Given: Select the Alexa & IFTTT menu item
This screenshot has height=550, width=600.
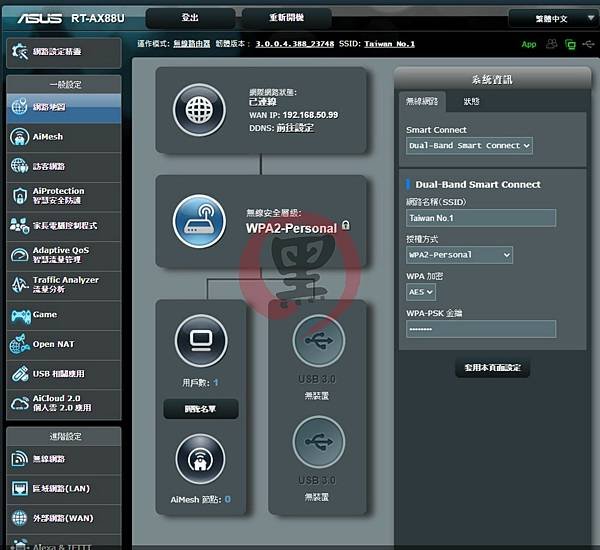Looking at the screenshot, I should click(63, 544).
